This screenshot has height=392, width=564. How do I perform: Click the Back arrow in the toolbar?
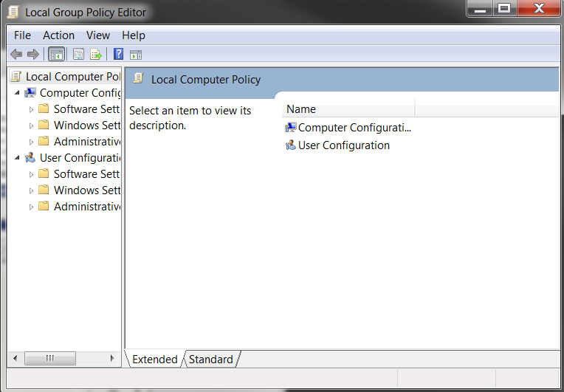tap(16, 54)
